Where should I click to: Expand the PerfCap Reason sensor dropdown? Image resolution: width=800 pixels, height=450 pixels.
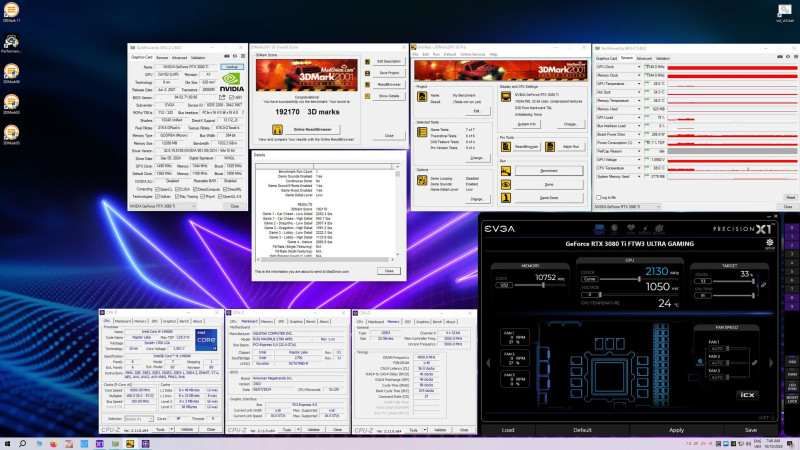(x=639, y=151)
